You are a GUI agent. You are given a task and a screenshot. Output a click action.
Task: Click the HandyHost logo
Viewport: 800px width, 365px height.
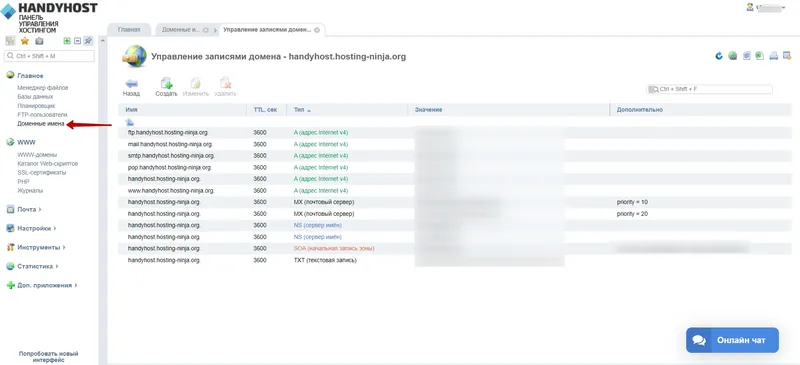click(x=49, y=17)
